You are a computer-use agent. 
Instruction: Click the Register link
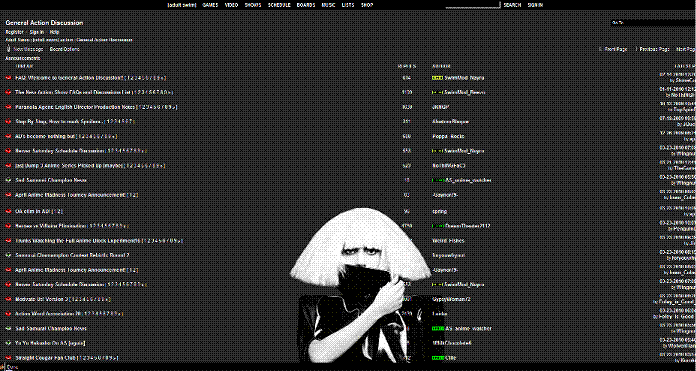click(x=14, y=32)
